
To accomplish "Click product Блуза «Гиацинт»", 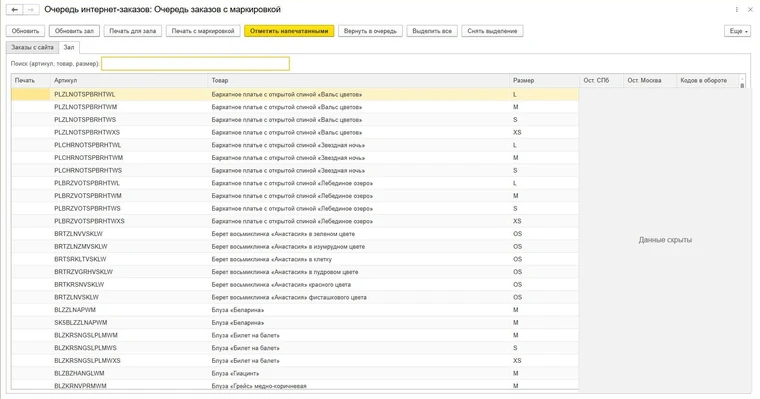I will coord(235,373).
